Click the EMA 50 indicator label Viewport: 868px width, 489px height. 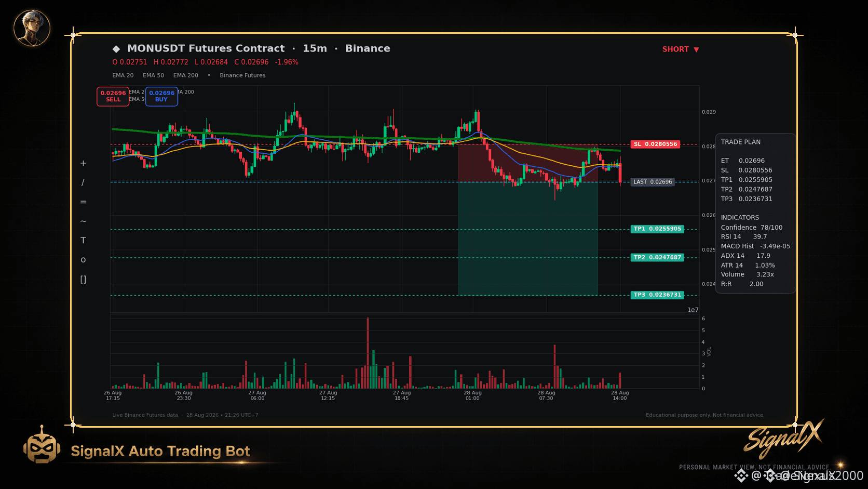153,75
